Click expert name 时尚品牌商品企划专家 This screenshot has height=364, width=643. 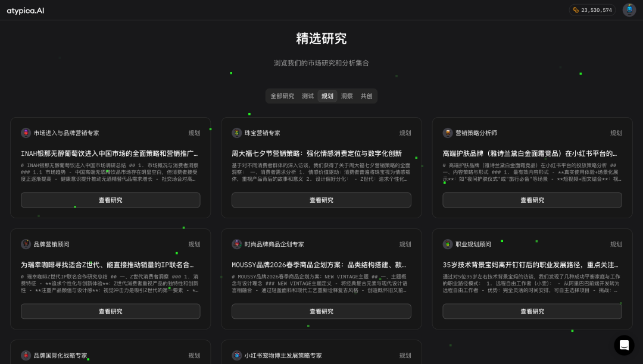point(274,244)
